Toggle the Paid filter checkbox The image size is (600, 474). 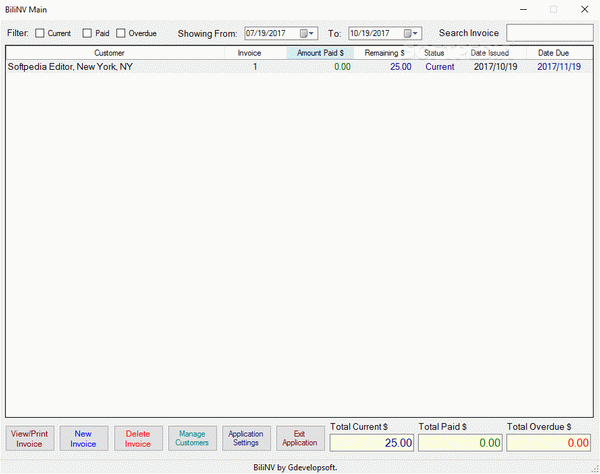point(87,33)
